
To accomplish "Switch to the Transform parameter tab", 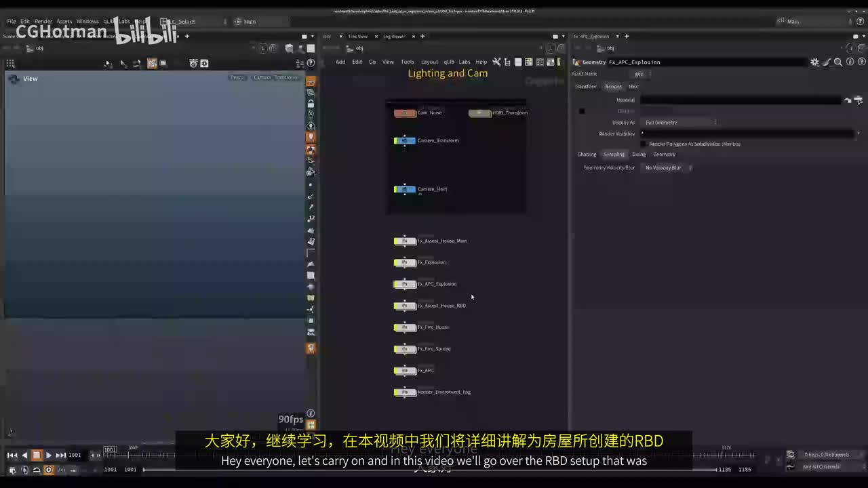I will [x=586, y=87].
